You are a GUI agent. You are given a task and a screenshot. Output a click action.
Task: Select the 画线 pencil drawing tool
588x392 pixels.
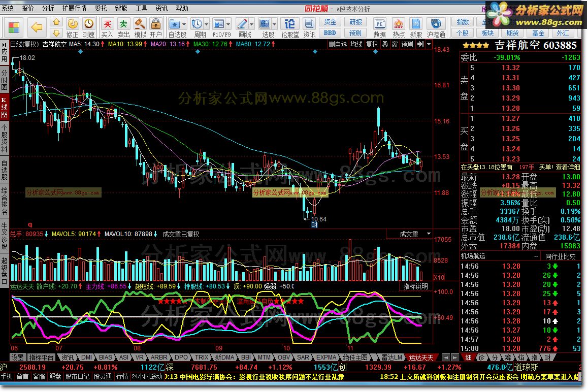(x=242, y=24)
